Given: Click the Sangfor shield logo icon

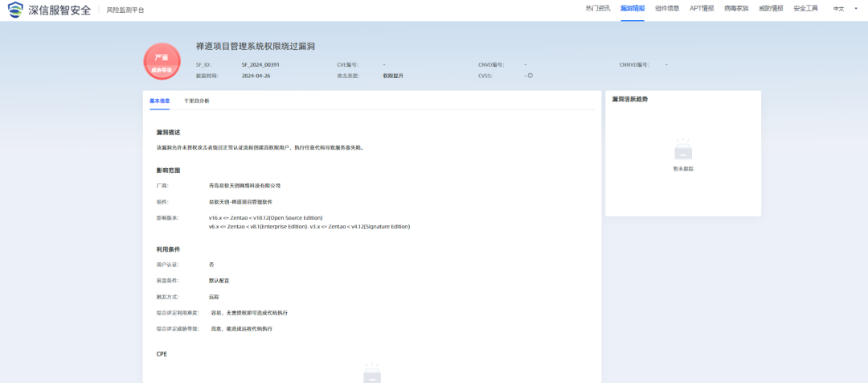Looking at the screenshot, I should (x=16, y=10).
